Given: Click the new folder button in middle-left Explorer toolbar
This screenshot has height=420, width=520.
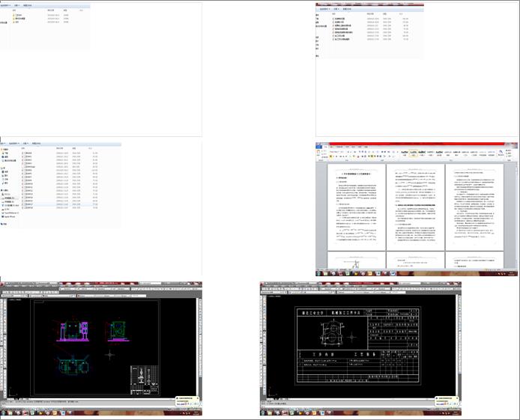Looking at the screenshot, I should point(36,144).
